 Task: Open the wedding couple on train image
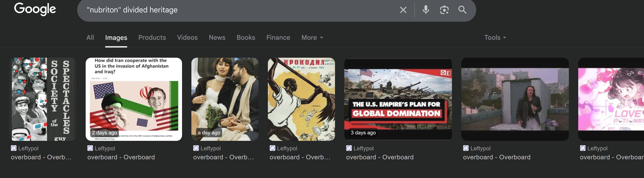[x=225, y=99]
